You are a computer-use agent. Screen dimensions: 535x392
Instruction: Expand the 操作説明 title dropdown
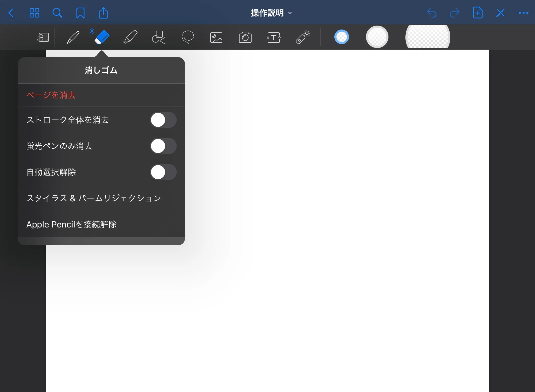(271, 13)
